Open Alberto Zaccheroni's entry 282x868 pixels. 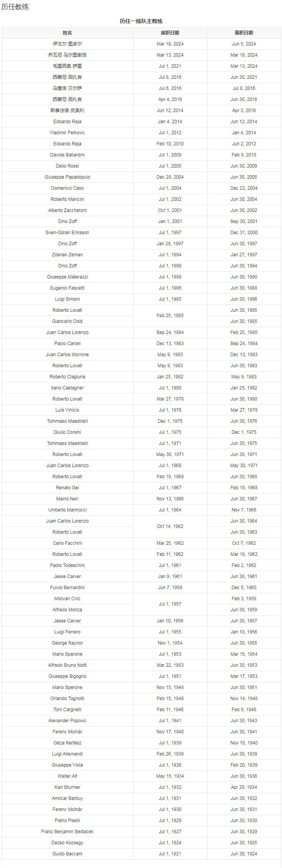pyautogui.click(x=67, y=210)
